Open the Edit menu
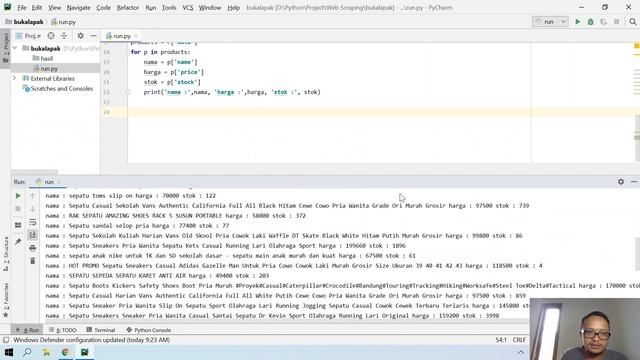The height and width of the screenshot is (360, 640). tap(37, 7)
